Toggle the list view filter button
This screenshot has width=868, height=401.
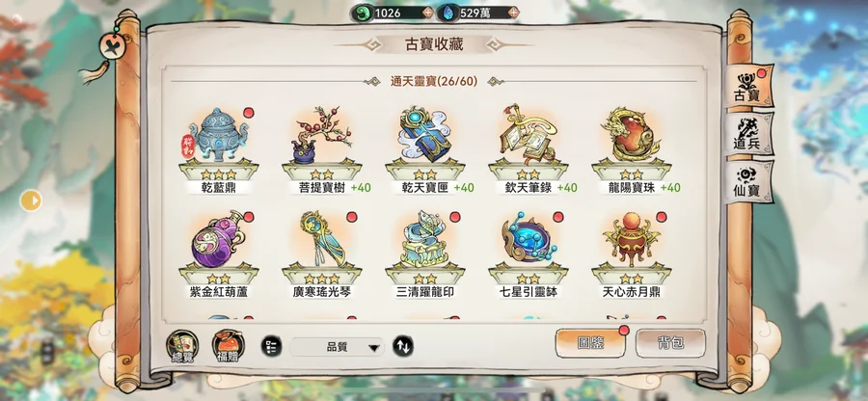[271, 346]
